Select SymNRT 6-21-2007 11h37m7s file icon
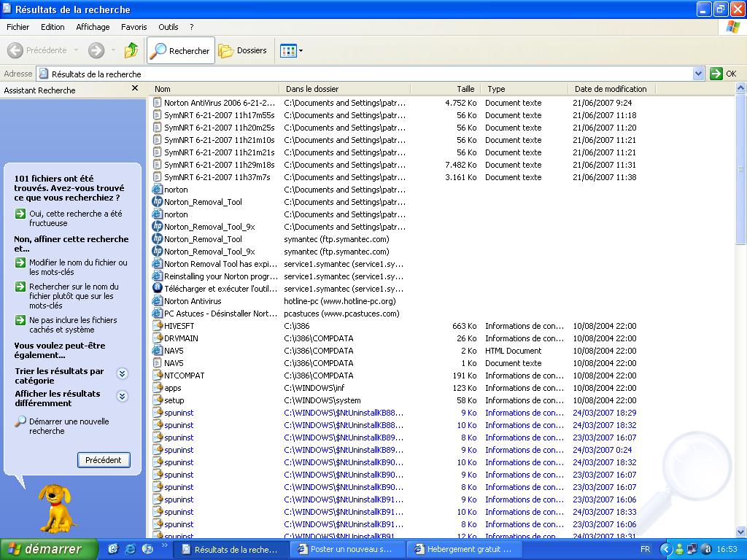Image resolution: width=747 pixels, height=560 pixels. coord(158,176)
